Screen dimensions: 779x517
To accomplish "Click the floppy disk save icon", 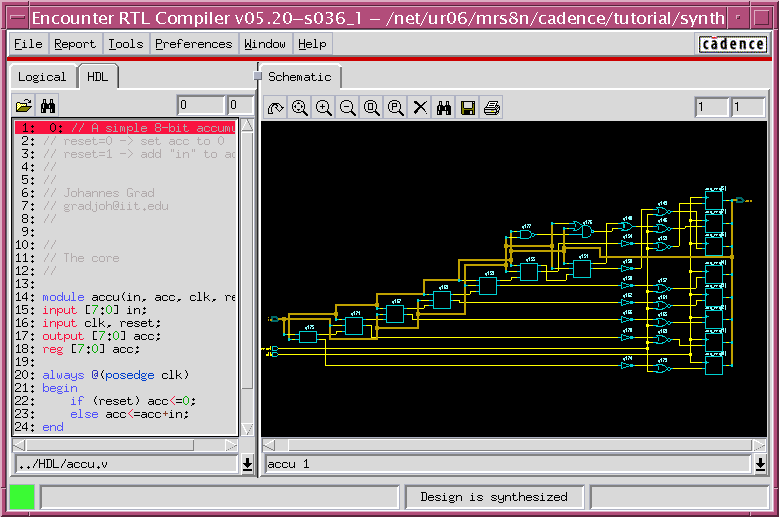I will (467, 108).
